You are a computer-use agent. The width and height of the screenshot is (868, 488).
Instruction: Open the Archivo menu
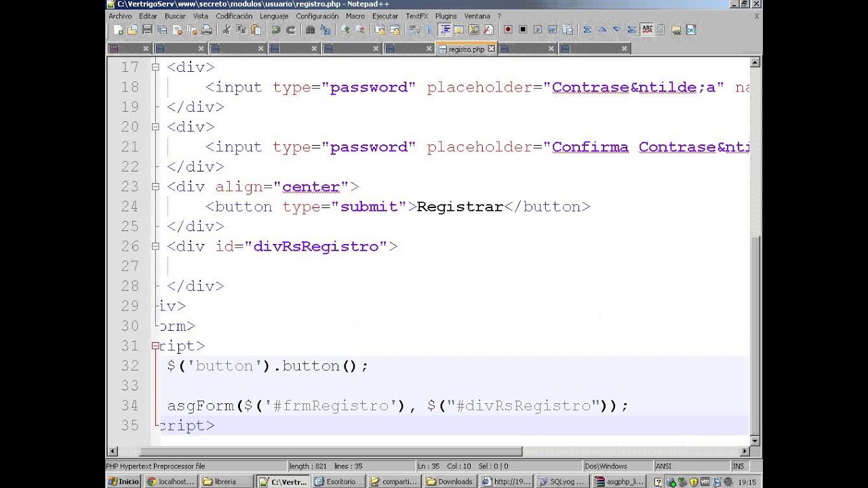click(x=120, y=16)
